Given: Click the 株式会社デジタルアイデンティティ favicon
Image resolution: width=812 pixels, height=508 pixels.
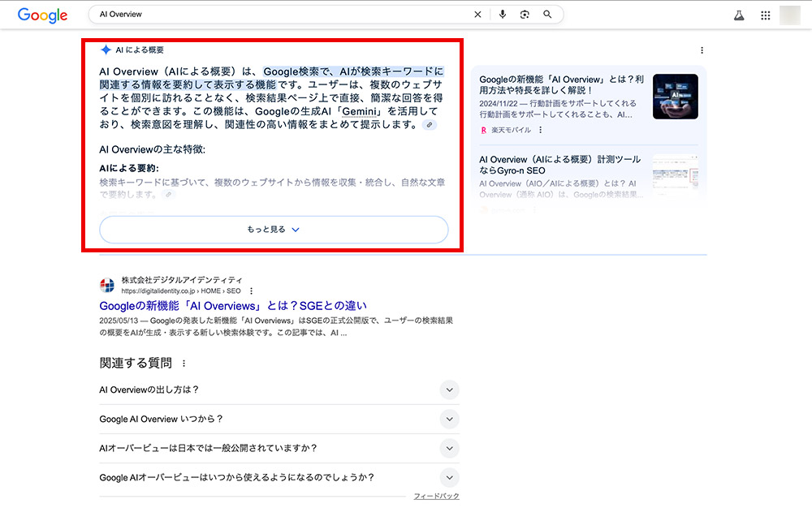Looking at the screenshot, I should coord(107,285).
